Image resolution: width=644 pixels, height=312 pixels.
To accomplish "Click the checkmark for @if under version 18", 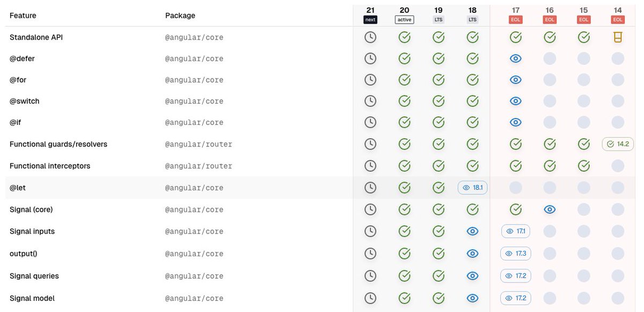I will [x=472, y=122].
